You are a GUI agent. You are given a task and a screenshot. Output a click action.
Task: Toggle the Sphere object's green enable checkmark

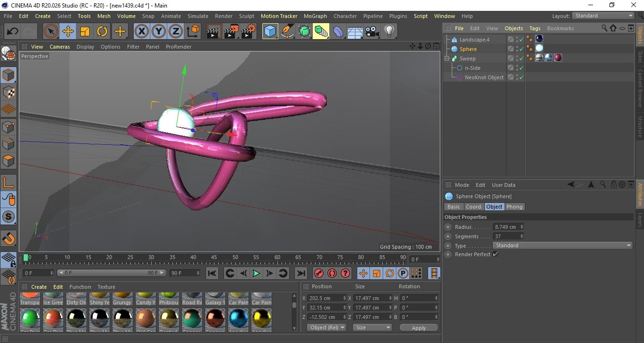click(x=521, y=49)
